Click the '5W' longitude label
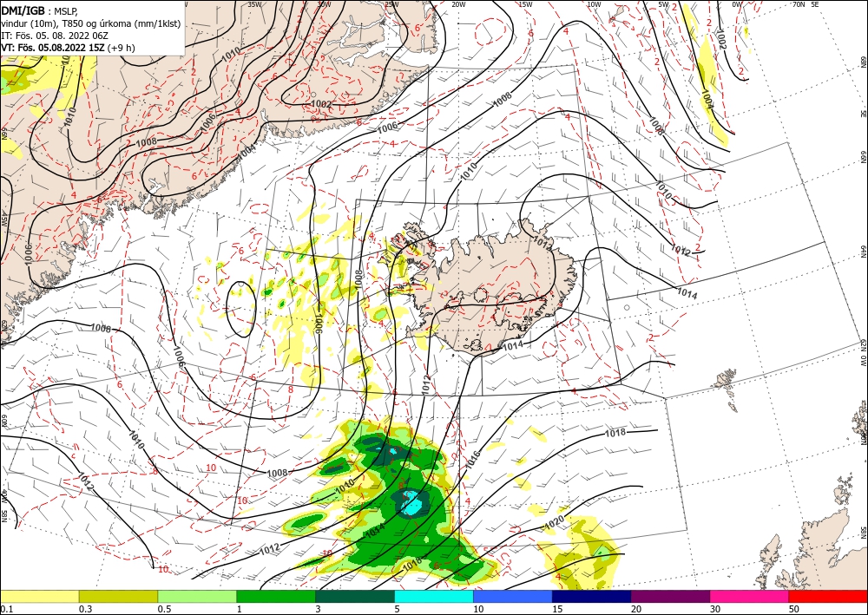Viewport: 868px width, 615px height. point(664,4)
